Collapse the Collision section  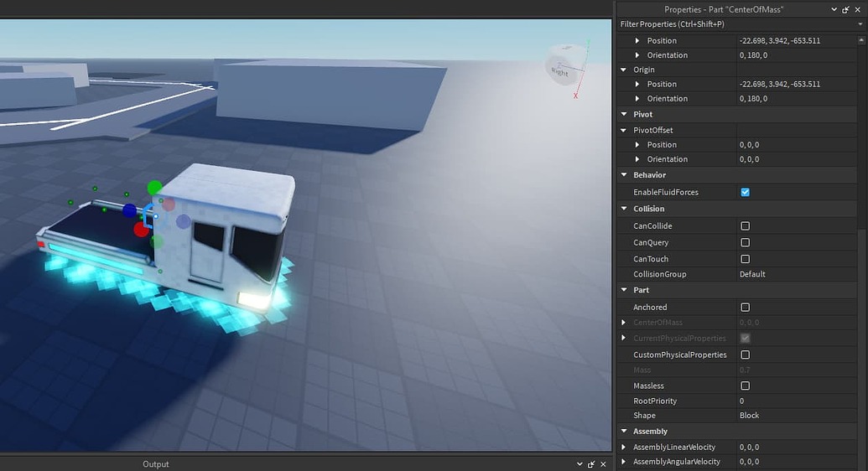[x=624, y=209]
